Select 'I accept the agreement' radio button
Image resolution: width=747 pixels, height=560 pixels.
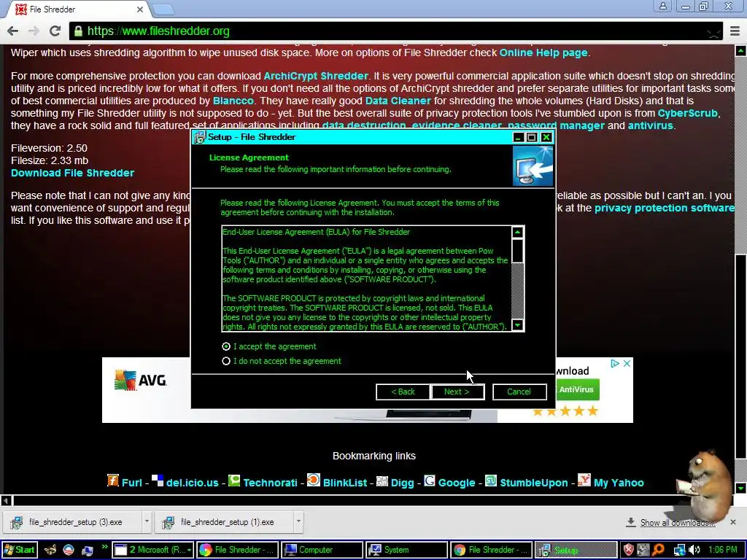click(x=226, y=346)
